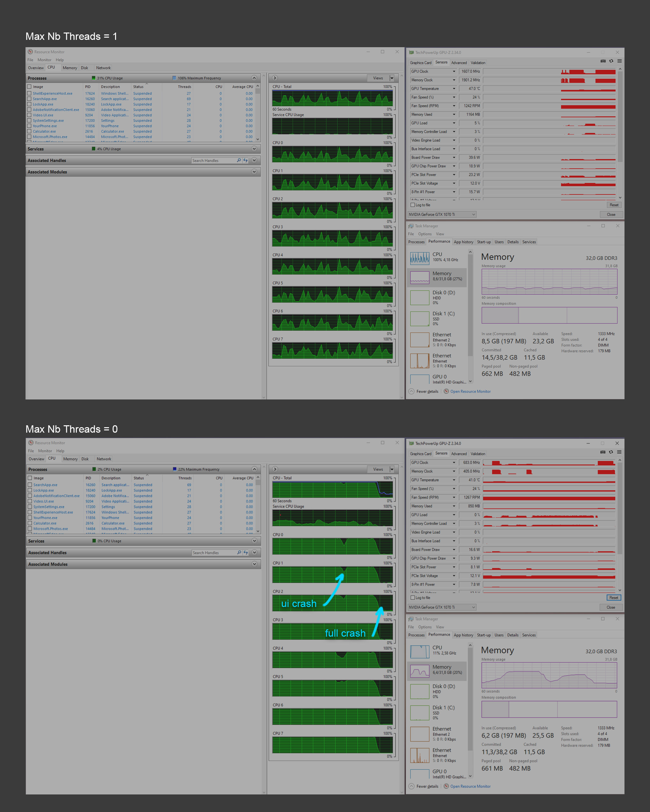Image resolution: width=650 pixels, height=812 pixels.
Task: Tick the PID 15060 AdobeNotificationClient.exe checkbox under Max Nb Threads = 0
Action: (30, 496)
